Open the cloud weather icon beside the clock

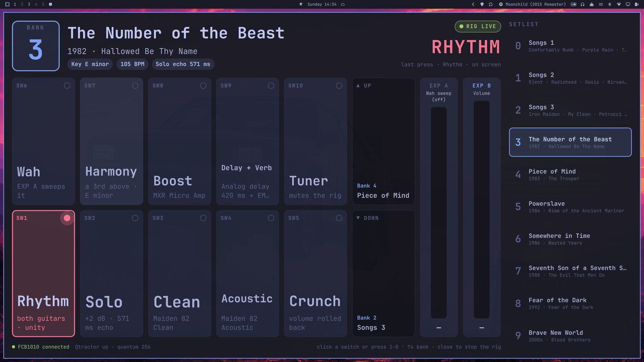pyautogui.click(x=343, y=4)
